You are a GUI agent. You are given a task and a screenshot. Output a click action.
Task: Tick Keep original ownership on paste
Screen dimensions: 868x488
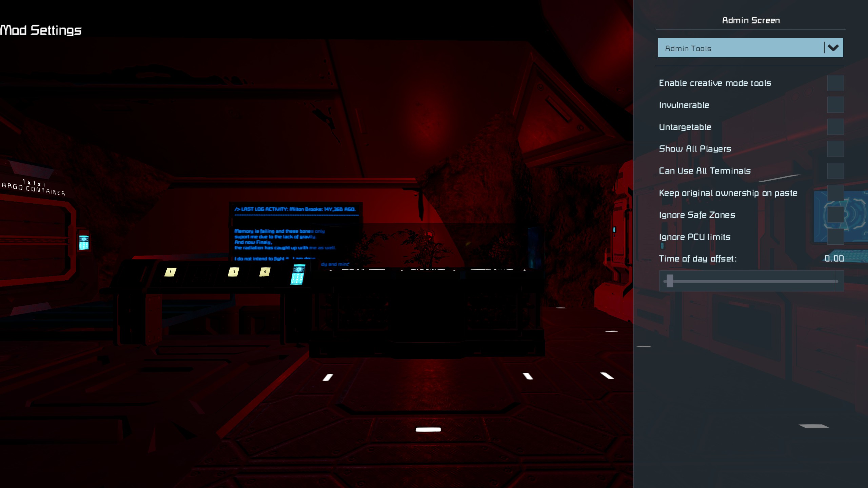(835, 193)
